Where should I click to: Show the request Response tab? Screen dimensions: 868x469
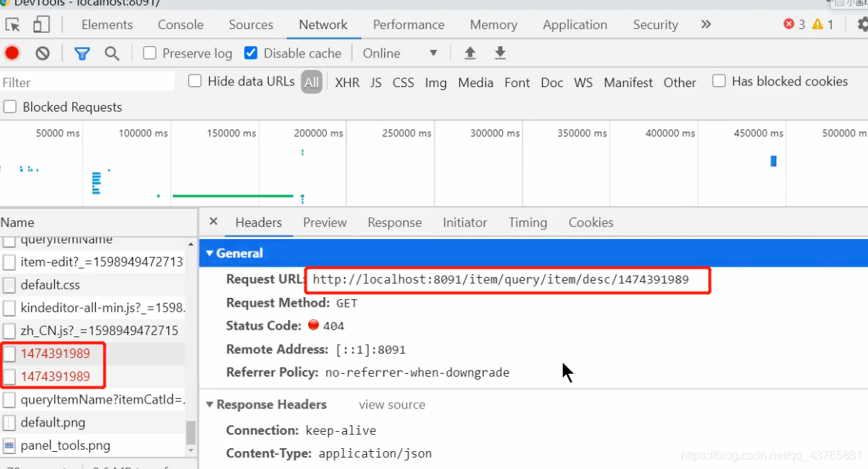point(395,223)
